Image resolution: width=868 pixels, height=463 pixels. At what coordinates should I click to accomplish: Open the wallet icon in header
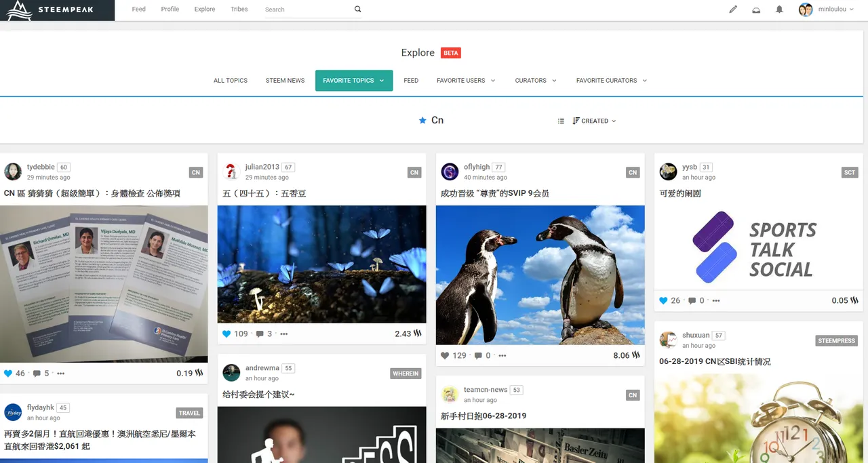coord(756,9)
